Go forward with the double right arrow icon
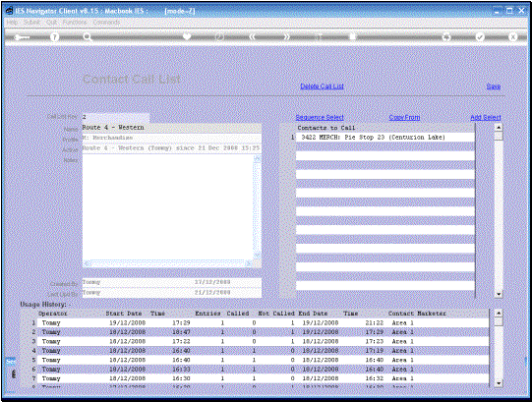Image resolution: width=532 pixels, height=402 pixels. pyautogui.click(x=287, y=37)
